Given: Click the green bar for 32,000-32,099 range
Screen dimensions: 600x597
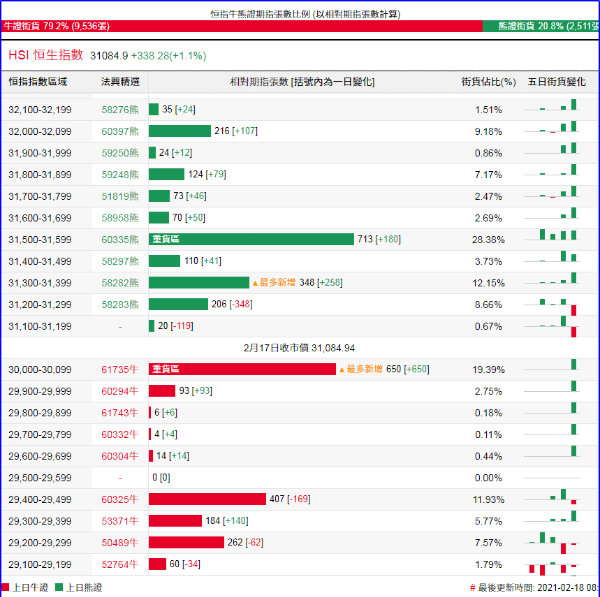Looking at the screenshot, I should (x=180, y=131).
